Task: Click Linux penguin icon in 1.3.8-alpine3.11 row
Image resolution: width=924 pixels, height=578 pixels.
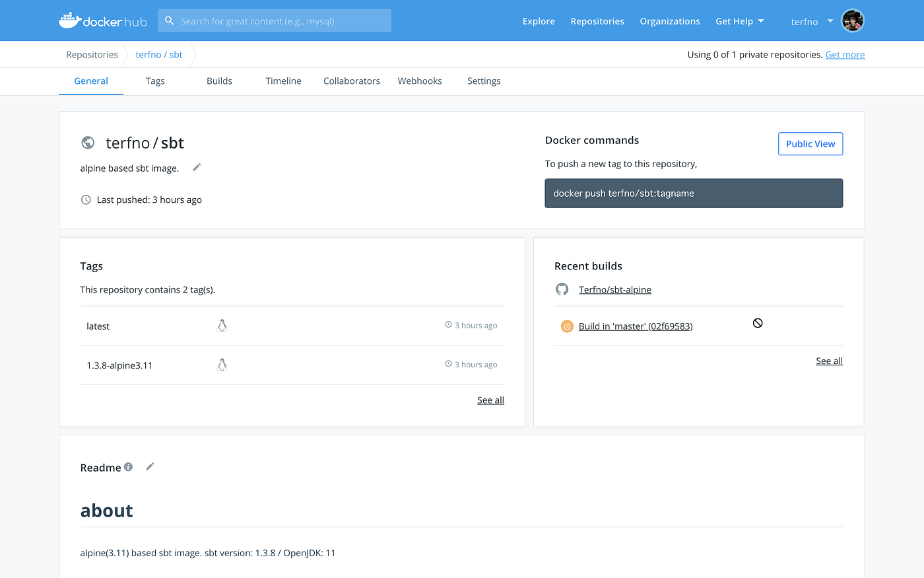Action: coord(222,365)
